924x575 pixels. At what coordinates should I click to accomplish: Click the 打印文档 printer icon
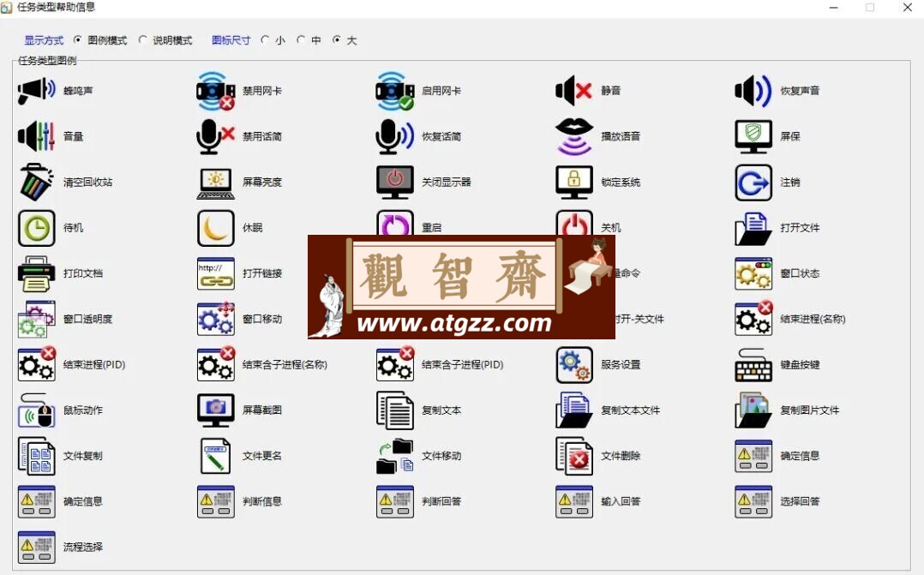click(x=37, y=273)
